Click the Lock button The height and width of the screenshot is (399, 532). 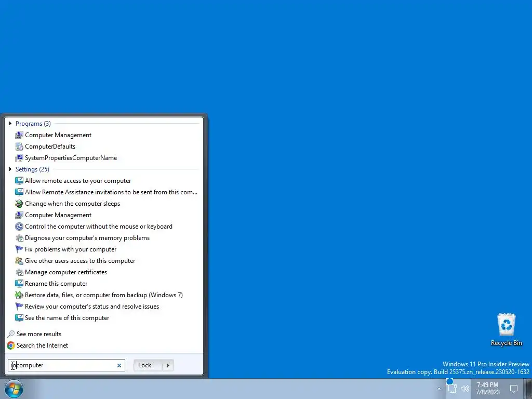tap(148, 365)
